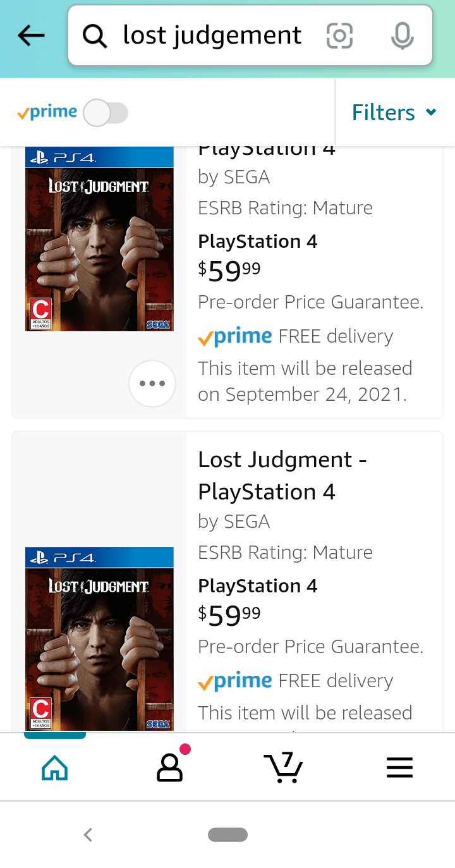Tap the Prime logo next to the switch

point(45,112)
